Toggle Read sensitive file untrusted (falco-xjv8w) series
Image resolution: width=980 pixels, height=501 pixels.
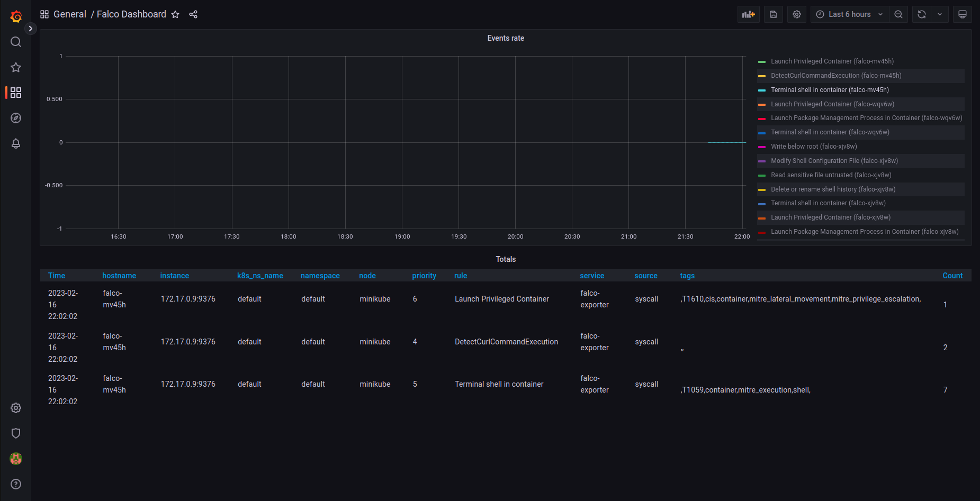click(x=831, y=175)
